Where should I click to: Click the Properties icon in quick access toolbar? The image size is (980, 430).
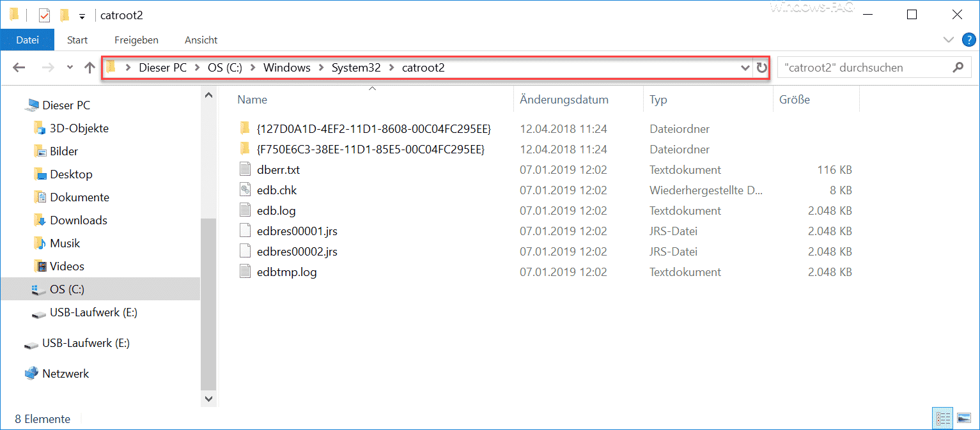tap(44, 15)
